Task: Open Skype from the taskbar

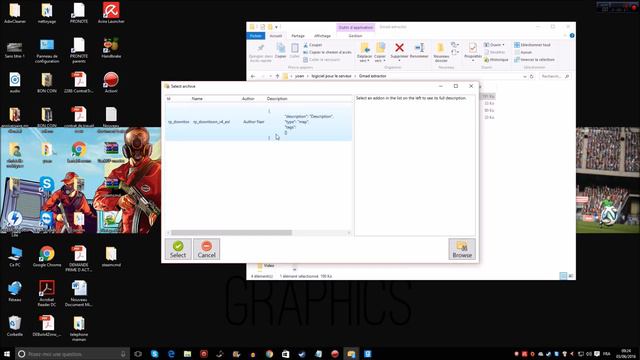Action: click(155, 354)
